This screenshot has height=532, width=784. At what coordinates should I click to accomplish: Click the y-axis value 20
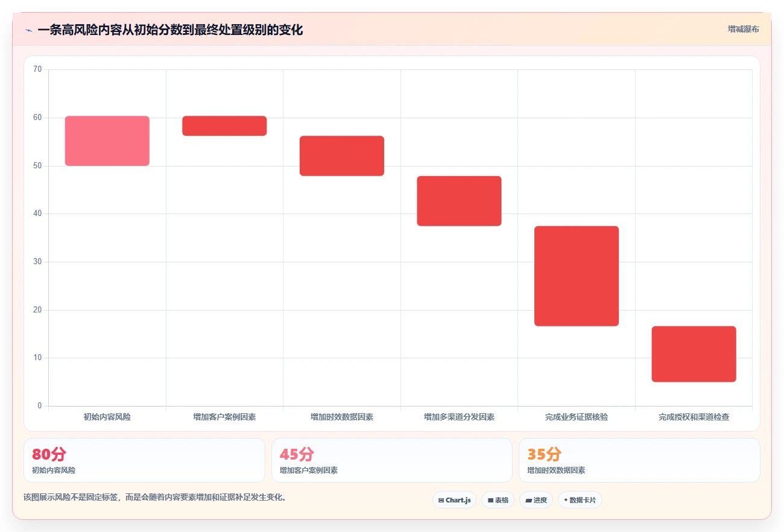(37, 310)
